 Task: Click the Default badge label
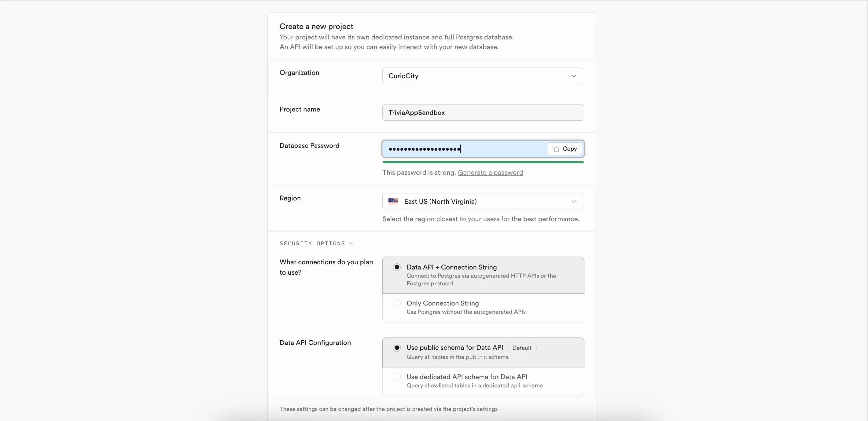(521, 348)
